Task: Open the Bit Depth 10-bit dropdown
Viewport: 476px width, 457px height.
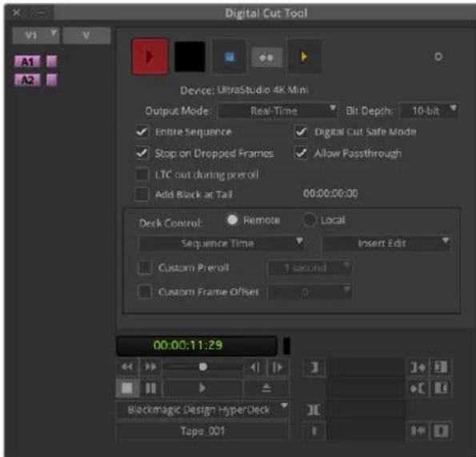Action: [429, 110]
